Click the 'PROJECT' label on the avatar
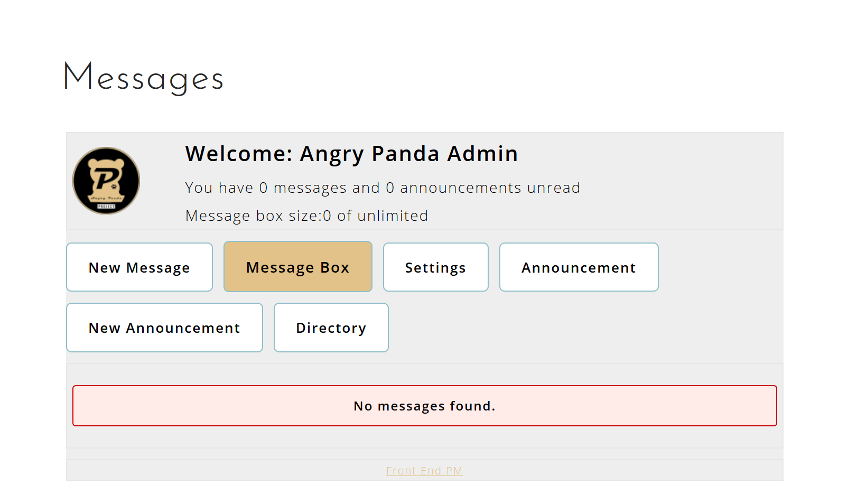This screenshot has width=848, height=504. coord(106,207)
